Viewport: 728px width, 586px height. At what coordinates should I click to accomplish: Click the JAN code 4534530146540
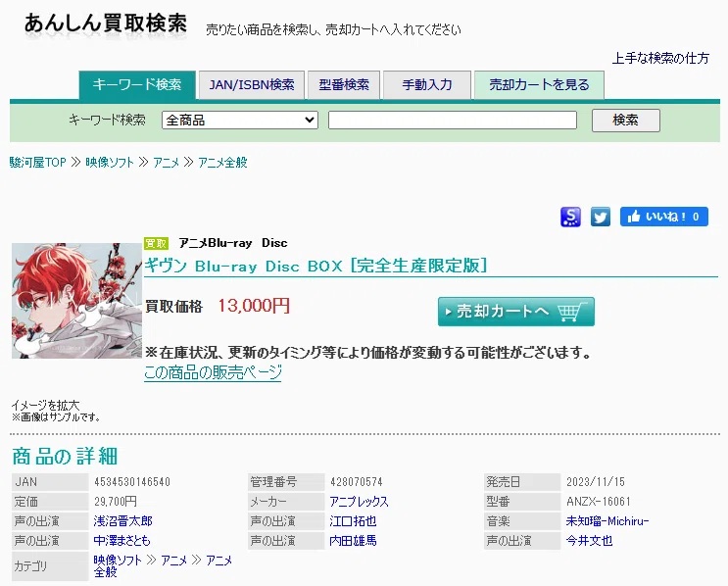(x=132, y=482)
